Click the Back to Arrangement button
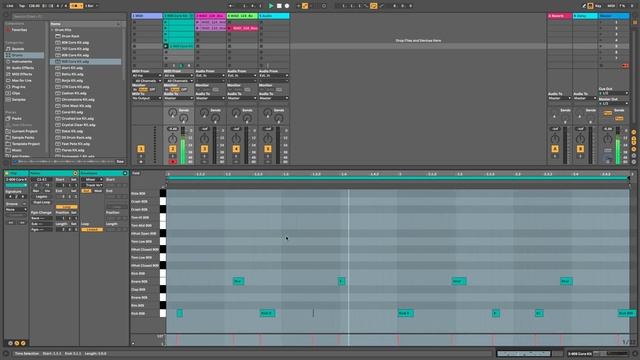 [625, 65]
